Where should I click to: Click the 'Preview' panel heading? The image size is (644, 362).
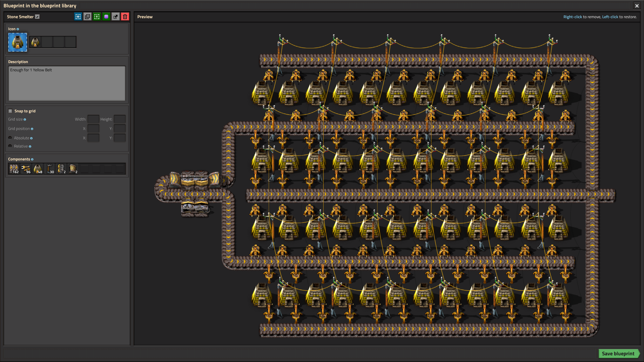pos(145,17)
